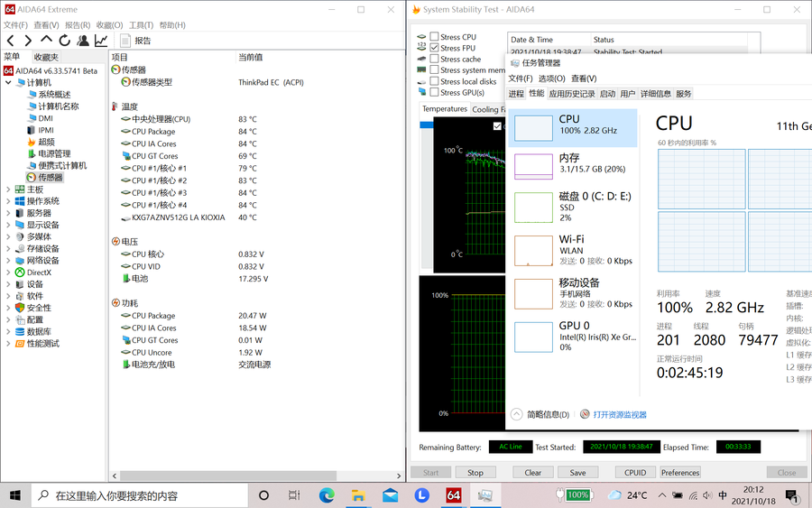Click the Stop button in Stability Test
812x508 pixels.
point(475,472)
